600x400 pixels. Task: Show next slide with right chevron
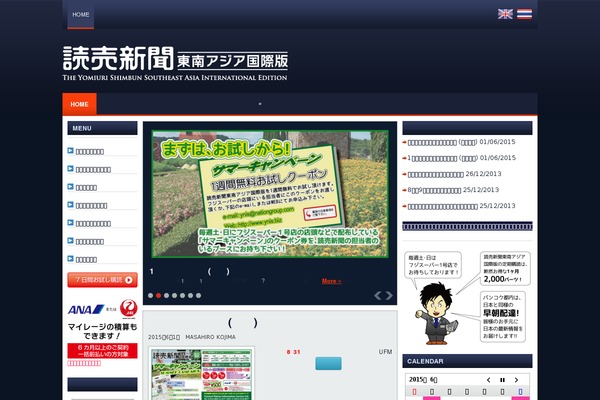click(389, 296)
